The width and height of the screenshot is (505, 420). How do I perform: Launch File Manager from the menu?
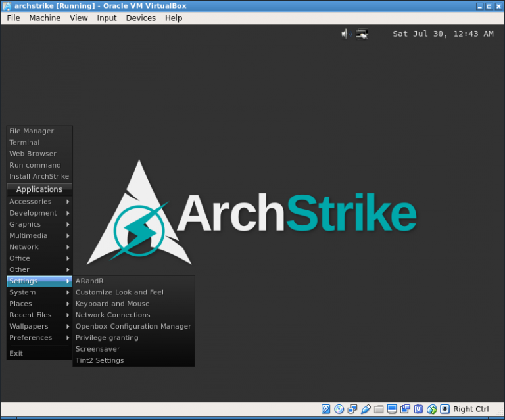[x=39, y=131]
